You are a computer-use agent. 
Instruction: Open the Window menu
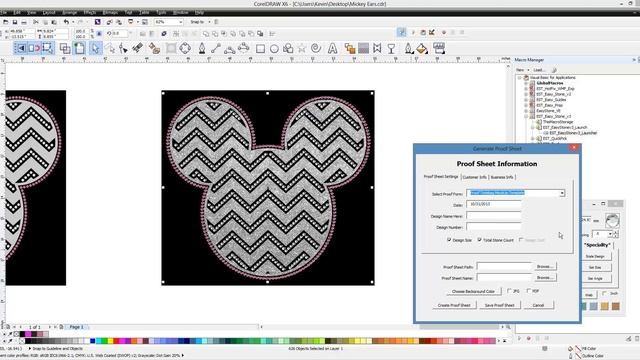[x=180, y=13]
